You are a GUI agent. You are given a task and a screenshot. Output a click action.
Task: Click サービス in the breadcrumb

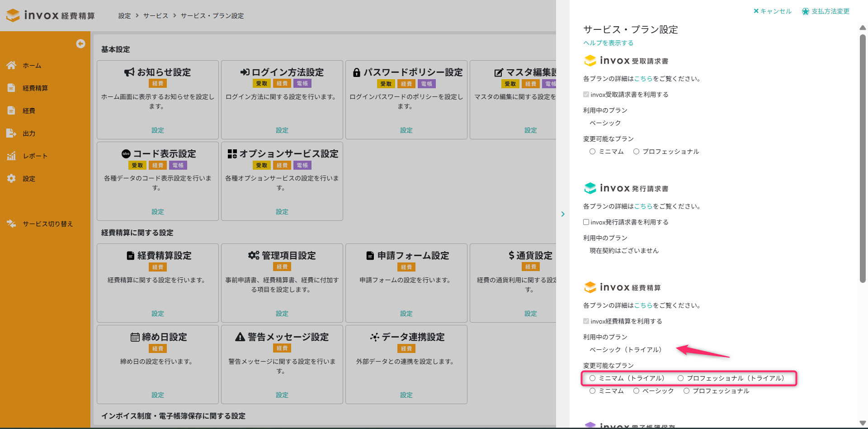click(156, 16)
